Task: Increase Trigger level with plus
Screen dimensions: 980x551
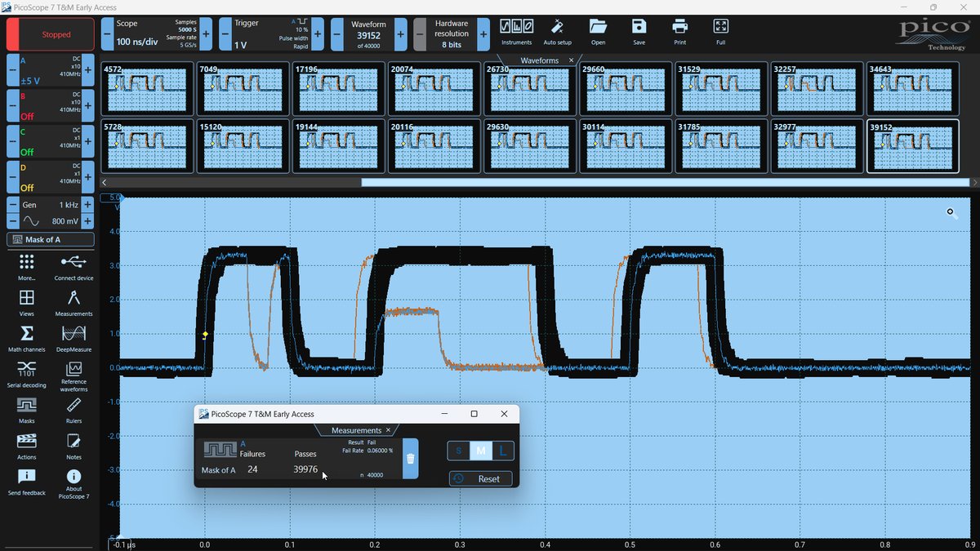Action: point(316,34)
